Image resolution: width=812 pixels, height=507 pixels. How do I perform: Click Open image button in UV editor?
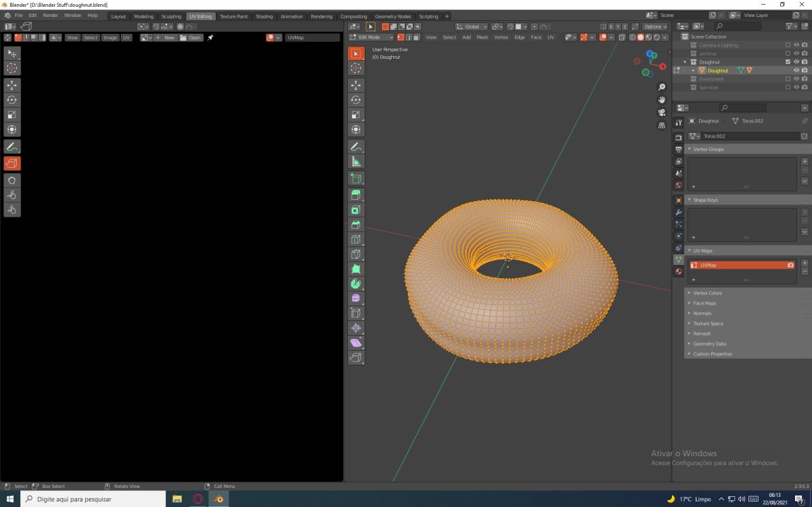point(191,37)
